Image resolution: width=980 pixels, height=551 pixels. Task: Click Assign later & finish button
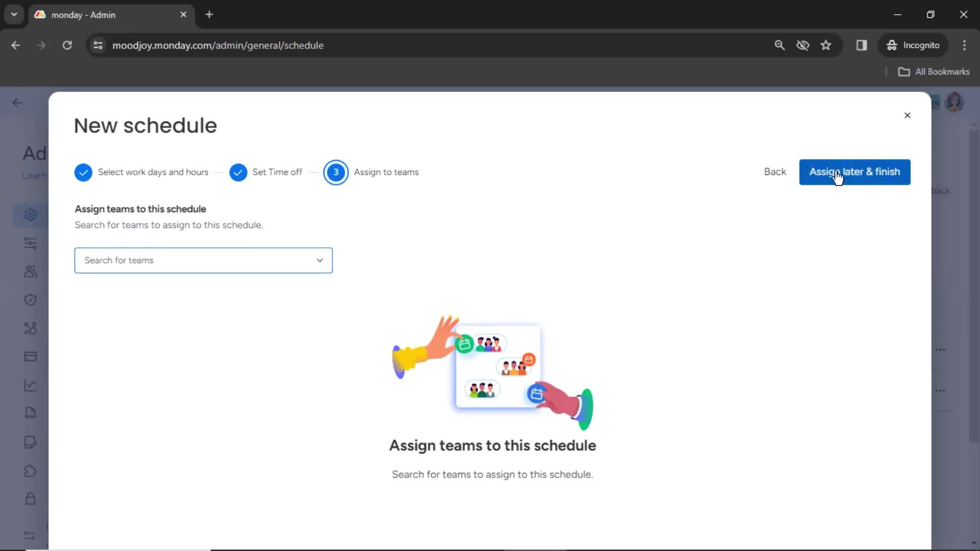pyautogui.click(x=855, y=171)
